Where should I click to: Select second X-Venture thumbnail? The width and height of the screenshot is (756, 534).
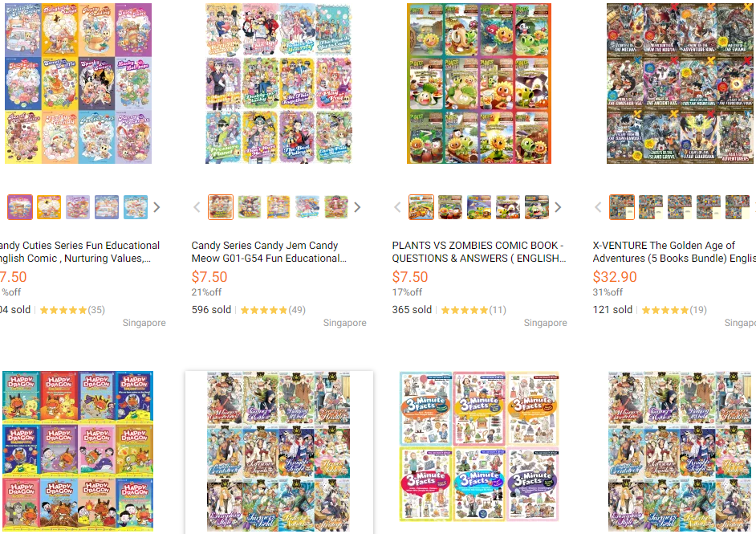650,207
